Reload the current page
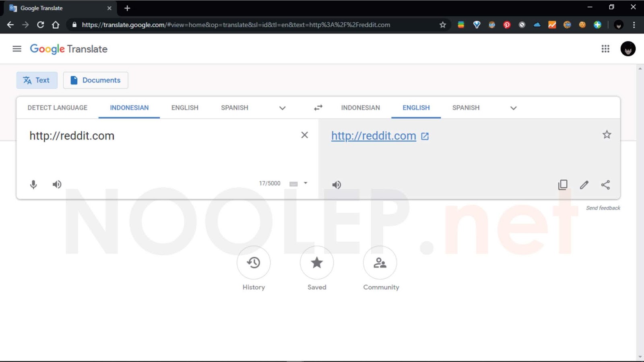The height and width of the screenshot is (362, 644). (41, 25)
